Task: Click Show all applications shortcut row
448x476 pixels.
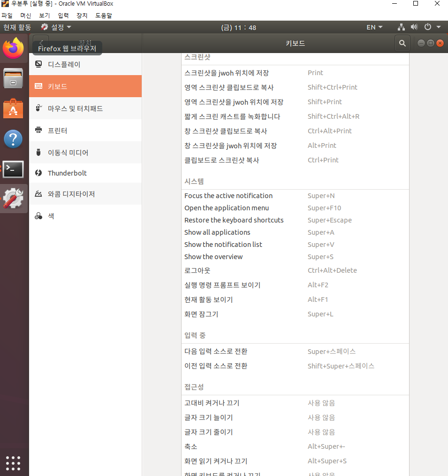Action: tap(295, 232)
